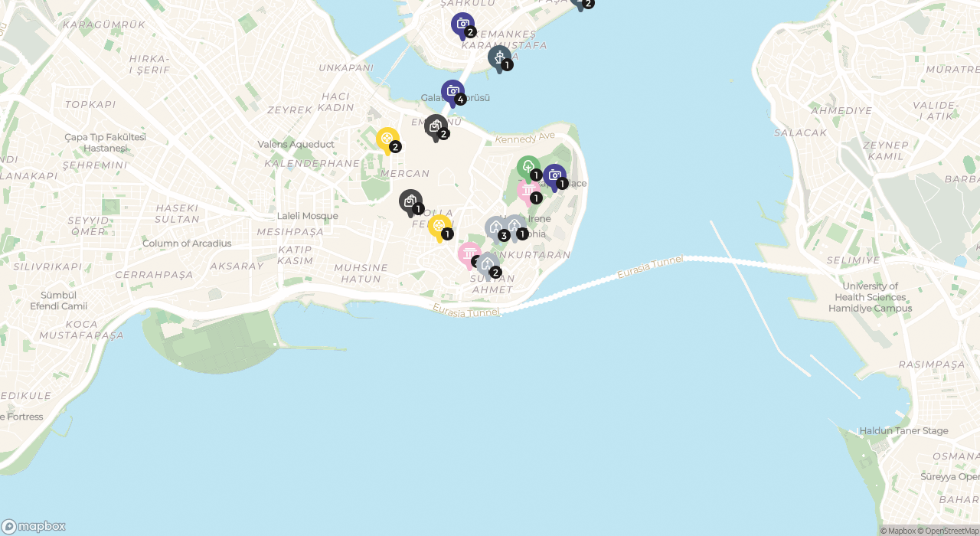
Task: Select the yellow marker with count 2
Action: tap(387, 140)
